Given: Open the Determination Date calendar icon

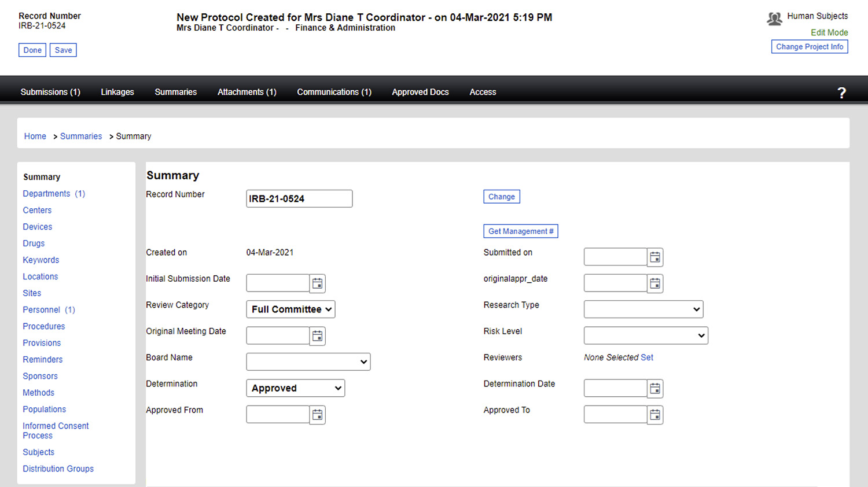Looking at the screenshot, I should [654, 388].
